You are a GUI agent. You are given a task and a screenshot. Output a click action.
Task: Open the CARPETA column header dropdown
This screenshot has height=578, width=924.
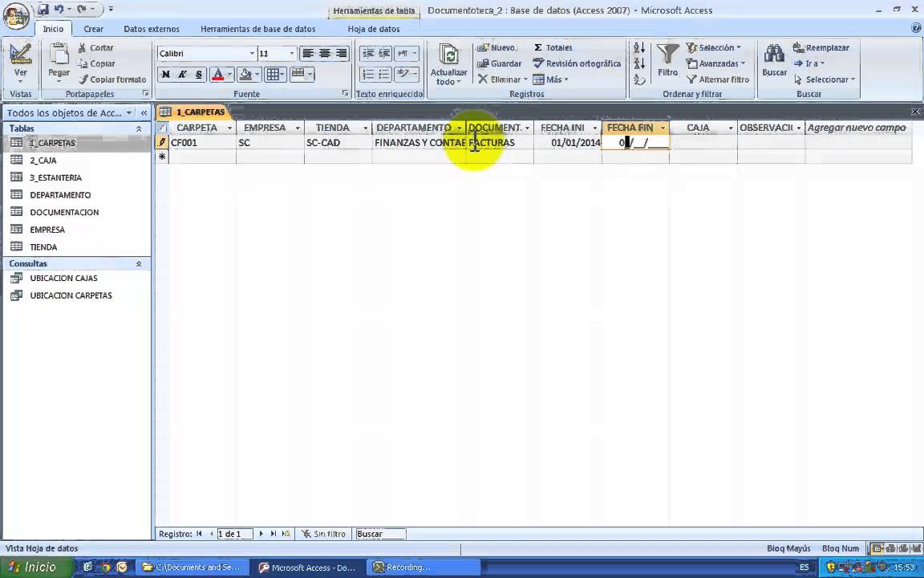click(230, 128)
